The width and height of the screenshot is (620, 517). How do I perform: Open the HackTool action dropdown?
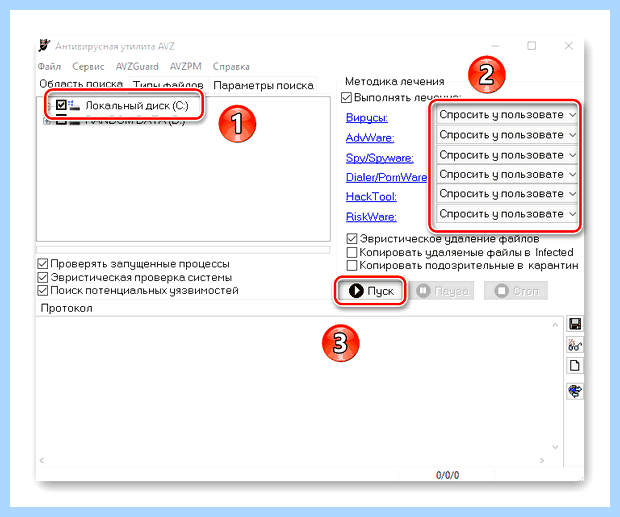tap(507, 194)
